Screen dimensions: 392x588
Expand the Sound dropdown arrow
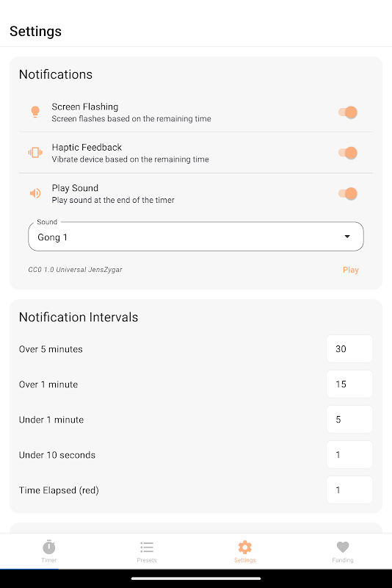tap(347, 236)
